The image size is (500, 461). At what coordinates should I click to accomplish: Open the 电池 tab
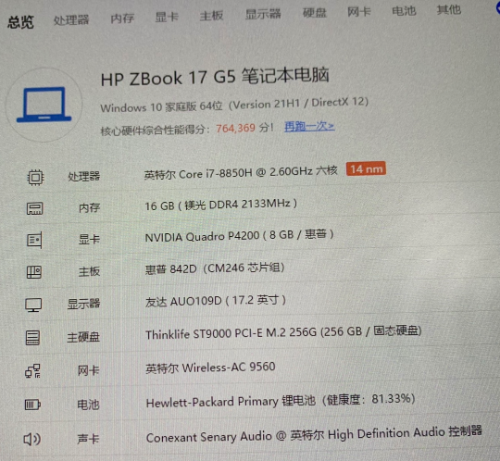click(404, 11)
